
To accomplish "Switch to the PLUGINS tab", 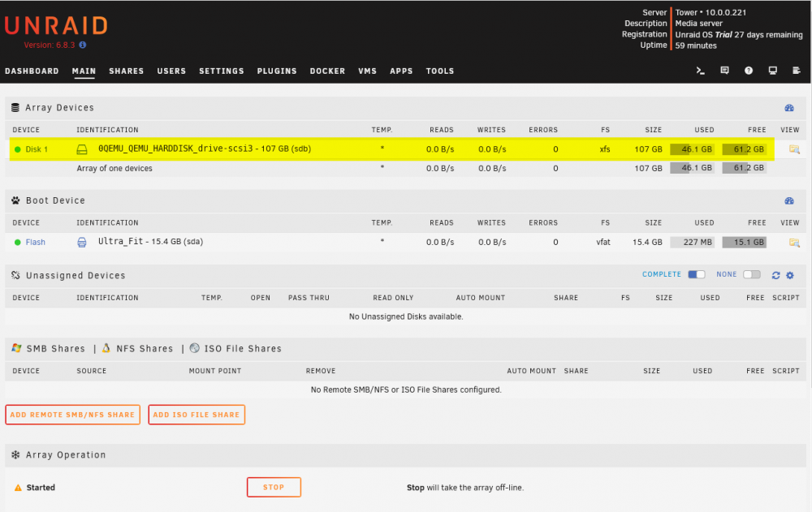I will 277,71.
